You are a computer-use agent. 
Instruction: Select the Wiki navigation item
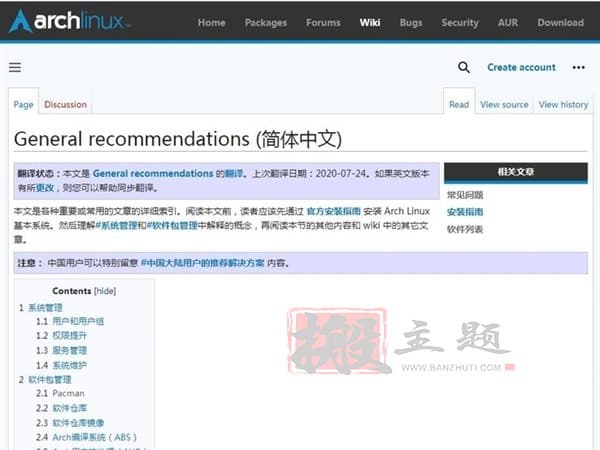pyautogui.click(x=370, y=23)
